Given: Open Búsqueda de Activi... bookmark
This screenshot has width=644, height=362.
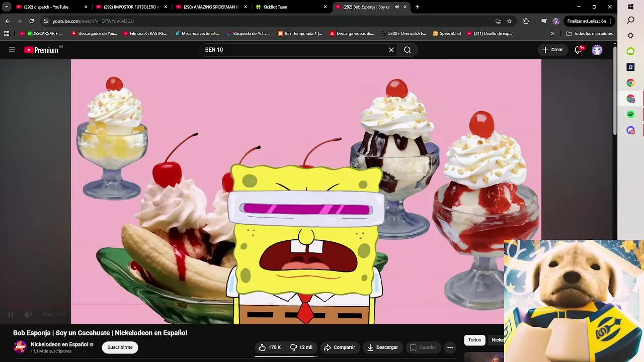Looking at the screenshot, I should 249,34.
